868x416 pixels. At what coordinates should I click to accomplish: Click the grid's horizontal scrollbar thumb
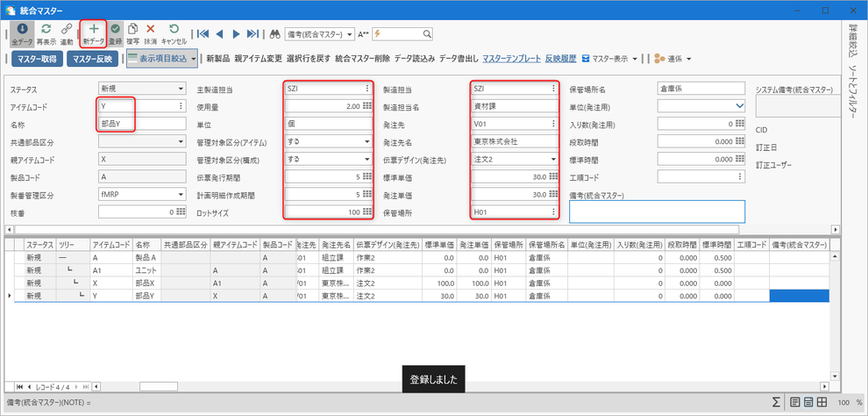(x=159, y=386)
